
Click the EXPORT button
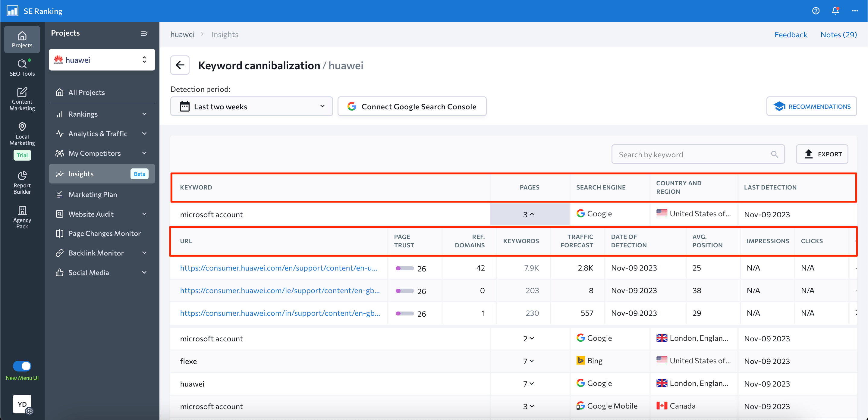(822, 154)
